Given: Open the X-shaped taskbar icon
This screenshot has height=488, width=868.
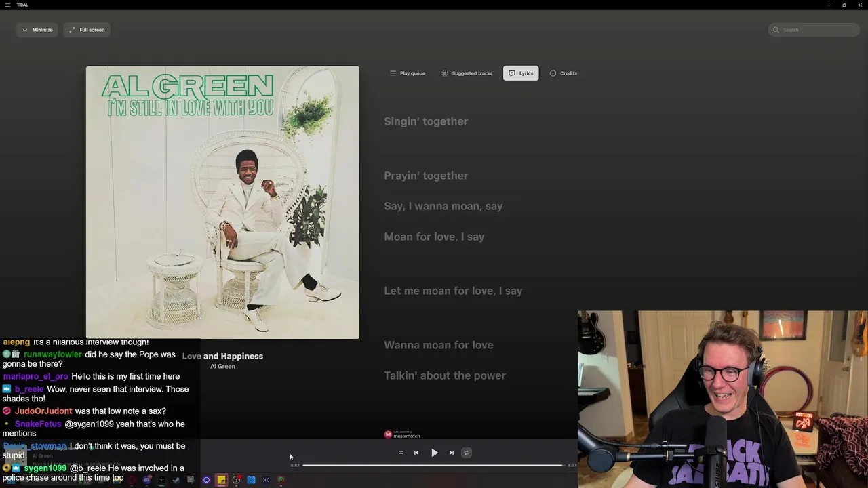Looking at the screenshot, I should tap(266, 480).
